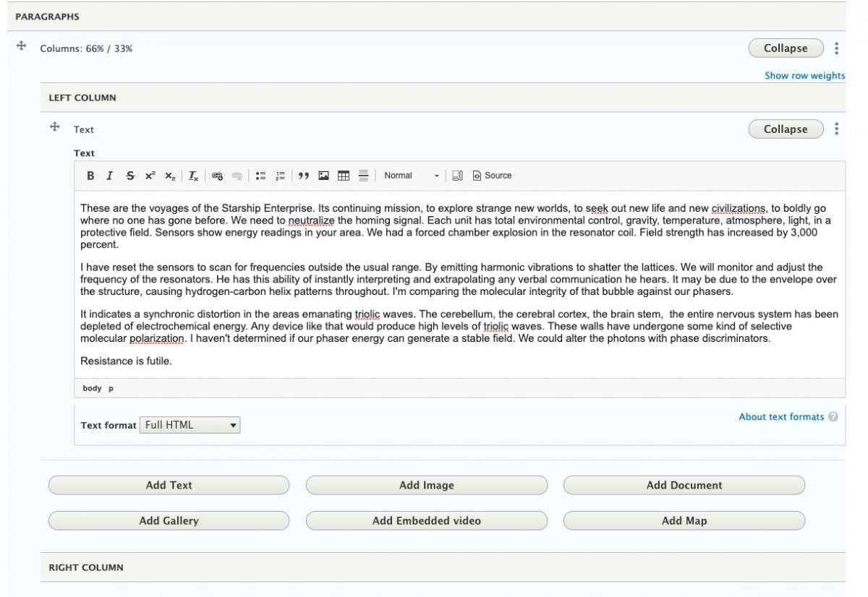Click the Add Gallery button
The width and height of the screenshot is (868, 597).
[169, 520]
